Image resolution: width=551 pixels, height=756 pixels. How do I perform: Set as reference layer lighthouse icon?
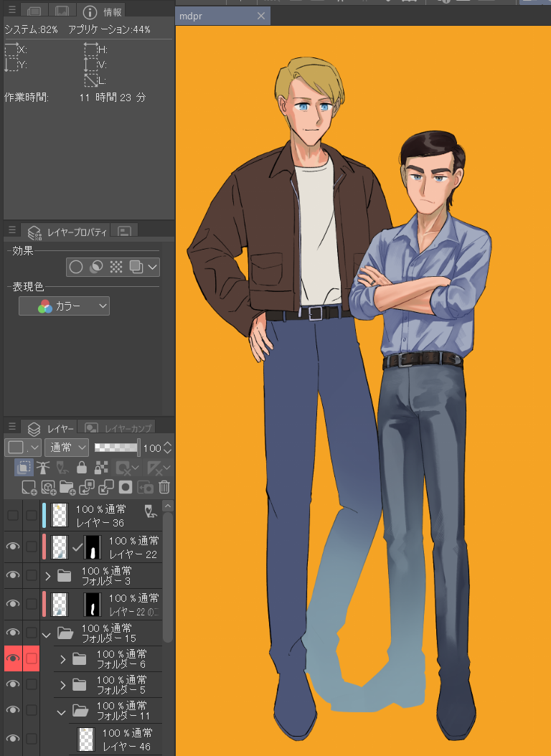43,468
